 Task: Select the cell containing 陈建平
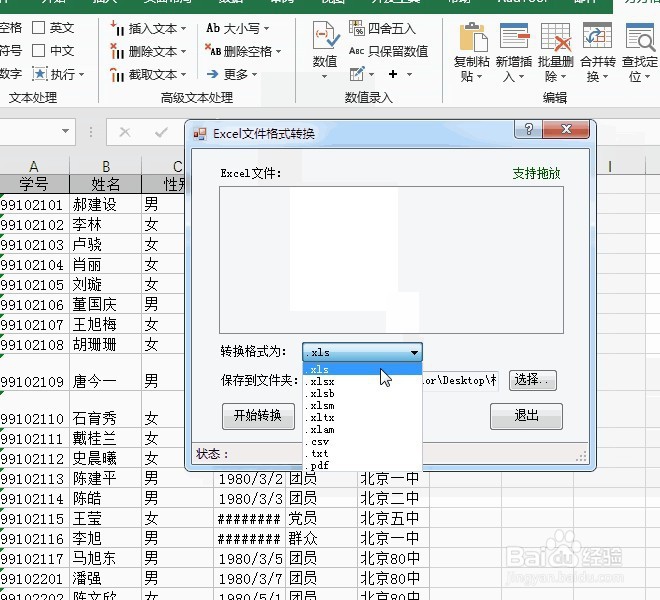[106, 478]
